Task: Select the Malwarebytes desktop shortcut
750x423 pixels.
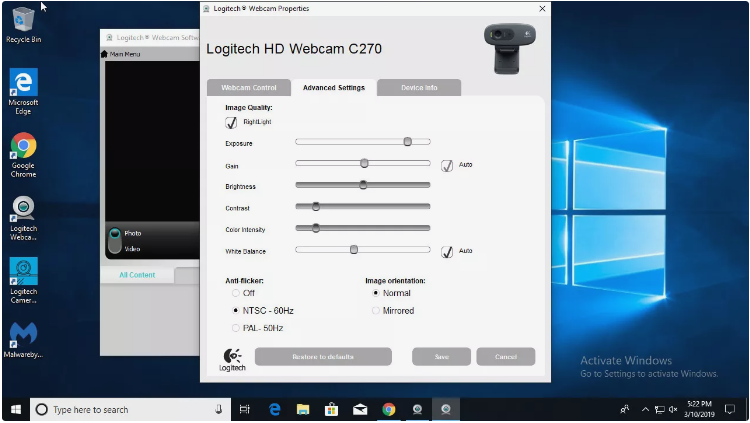Action: 23,340
